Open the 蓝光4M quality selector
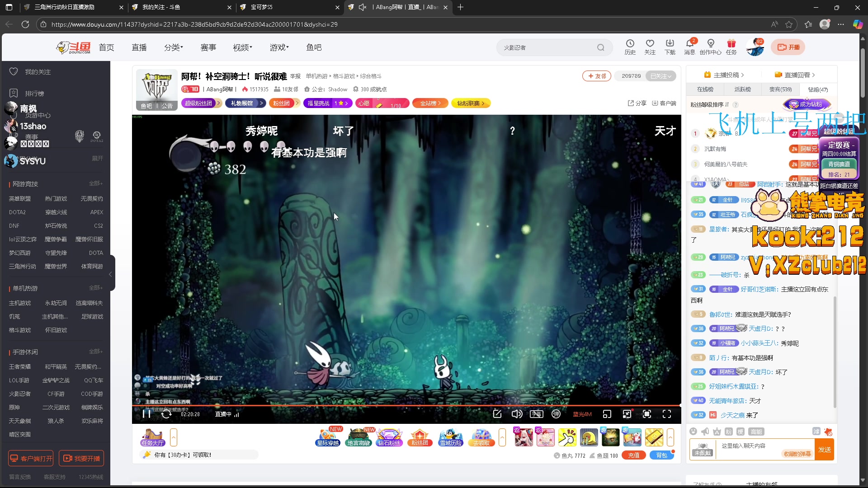This screenshot has height=488, width=868. [582, 414]
